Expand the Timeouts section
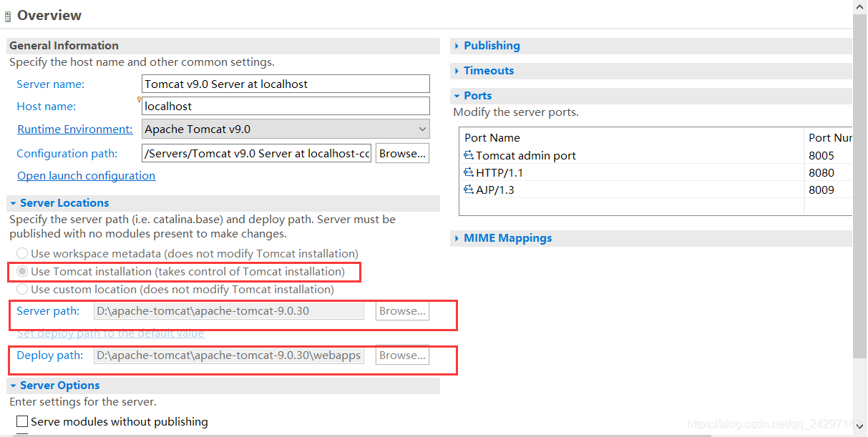 coord(457,71)
